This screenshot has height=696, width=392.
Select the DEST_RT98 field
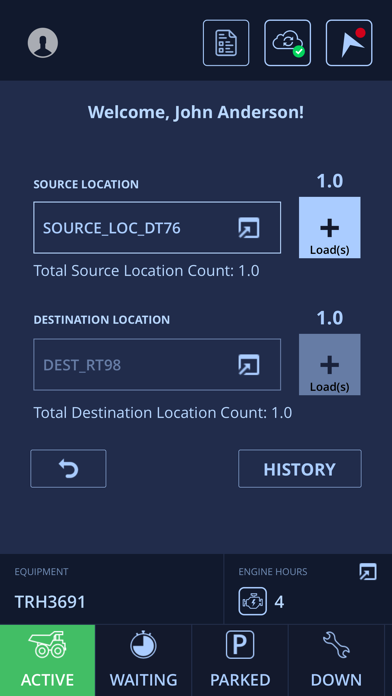tap(157, 364)
